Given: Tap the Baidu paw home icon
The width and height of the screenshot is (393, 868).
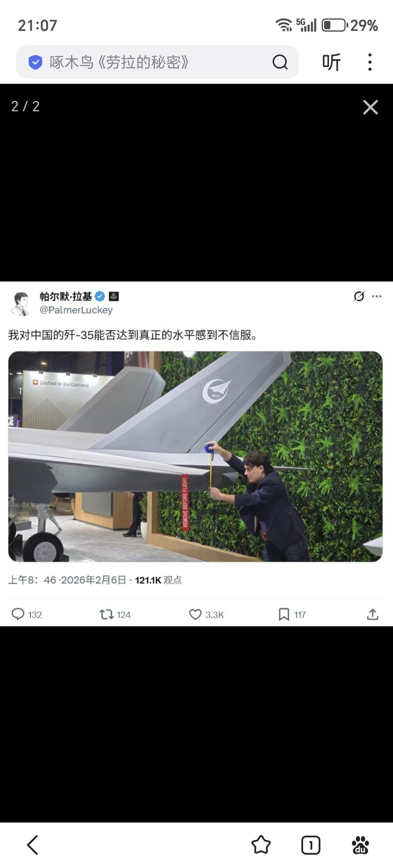Looking at the screenshot, I should coord(360,845).
